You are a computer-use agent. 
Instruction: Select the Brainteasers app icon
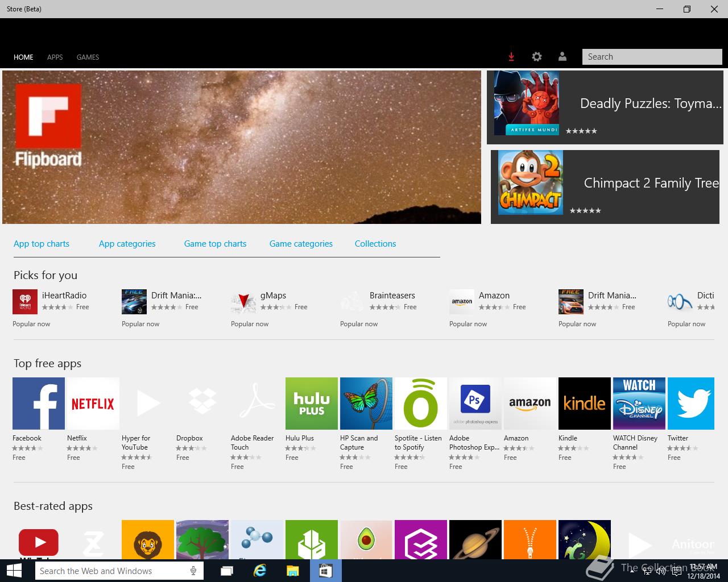(353, 302)
